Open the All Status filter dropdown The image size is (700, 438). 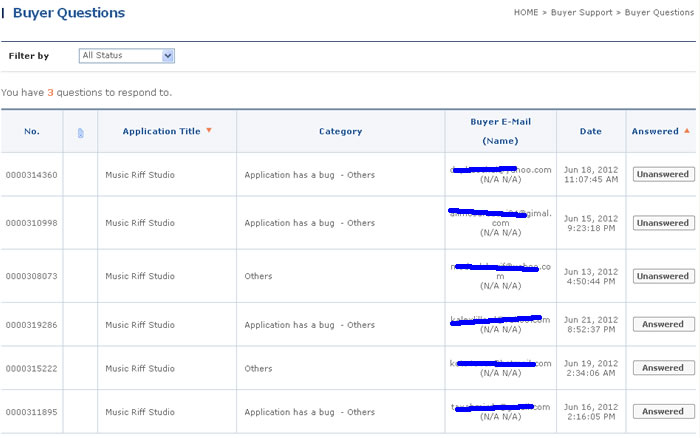pyautogui.click(x=127, y=56)
